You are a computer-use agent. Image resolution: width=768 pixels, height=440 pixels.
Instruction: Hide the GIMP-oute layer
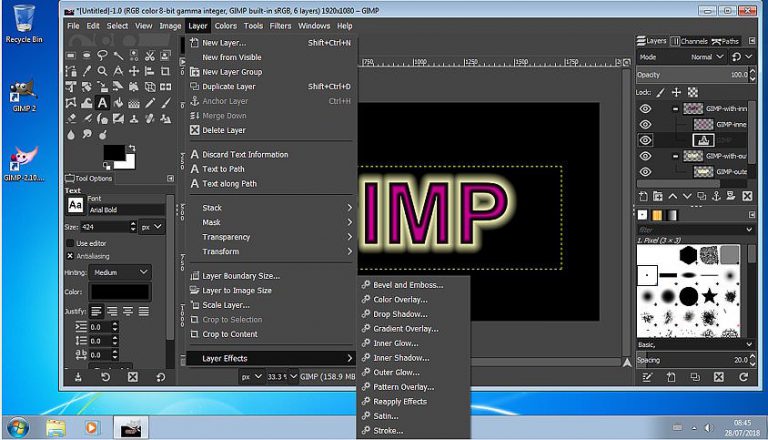coord(646,171)
